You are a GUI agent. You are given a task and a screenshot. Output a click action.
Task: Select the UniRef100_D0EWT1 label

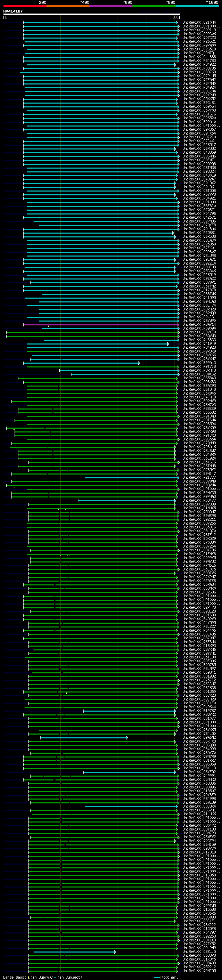pyautogui.click(x=199, y=160)
